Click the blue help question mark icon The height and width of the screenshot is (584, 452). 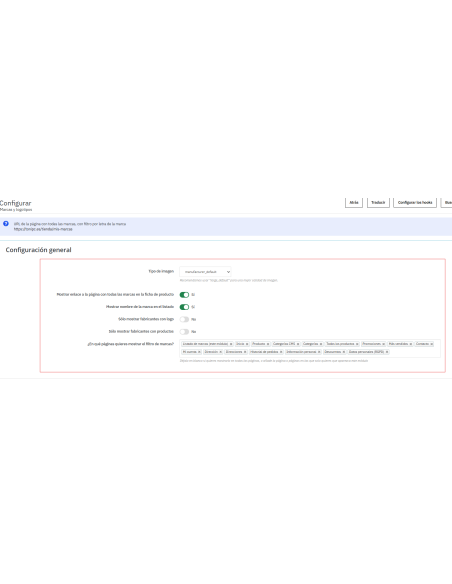[6, 224]
